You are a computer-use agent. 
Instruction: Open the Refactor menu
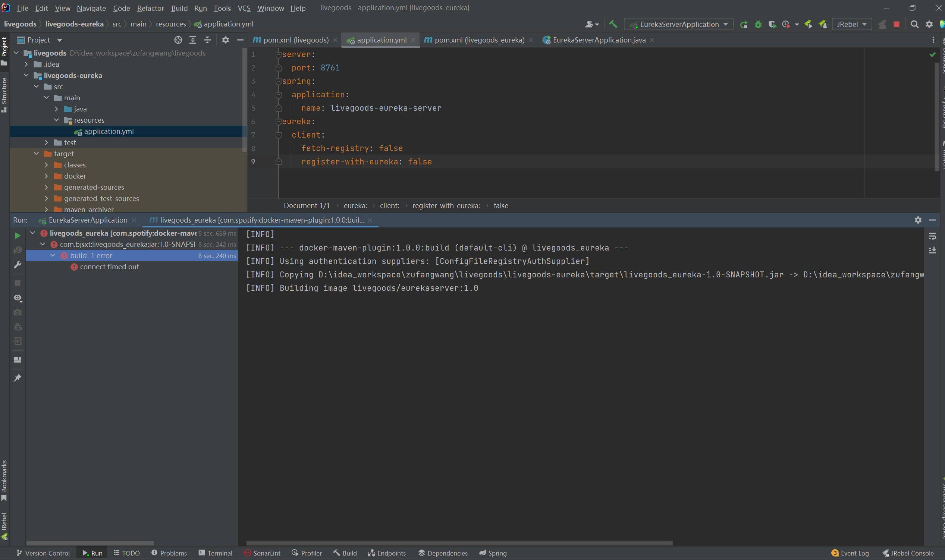[x=150, y=8]
